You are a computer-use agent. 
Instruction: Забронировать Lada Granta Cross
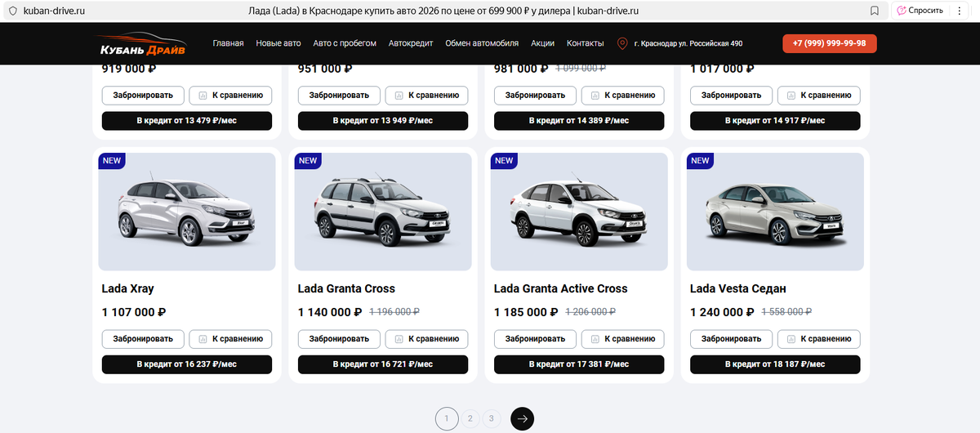[339, 338]
